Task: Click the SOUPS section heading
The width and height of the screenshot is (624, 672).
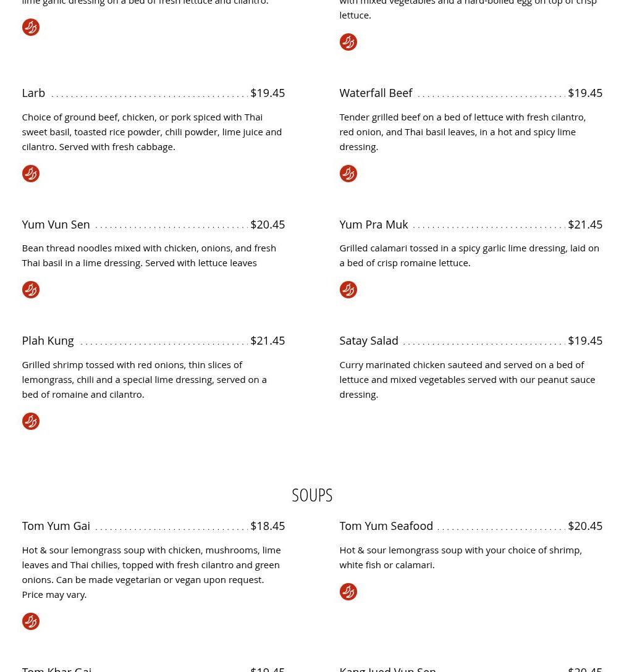Action: (x=312, y=495)
